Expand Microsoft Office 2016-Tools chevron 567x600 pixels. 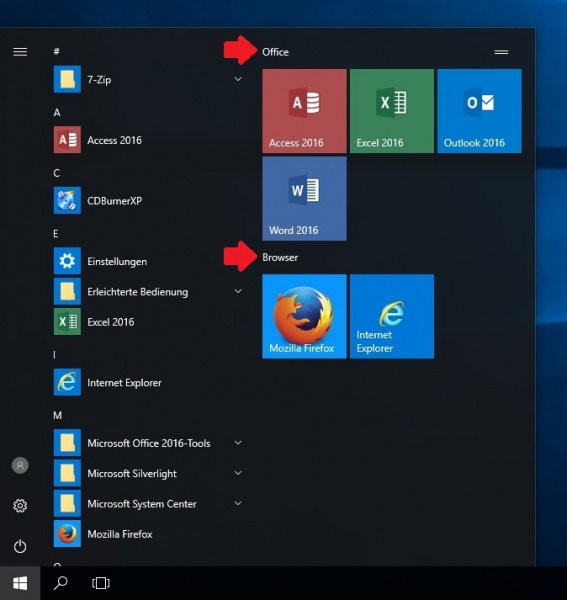click(x=238, y=443)
